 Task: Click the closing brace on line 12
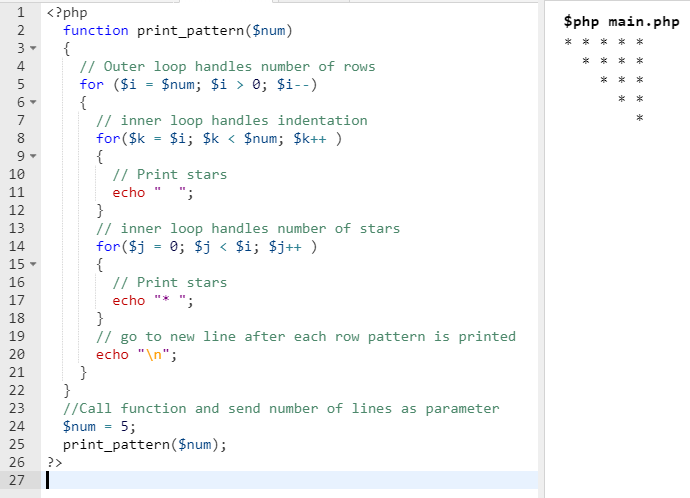click(x=100, y=210)
